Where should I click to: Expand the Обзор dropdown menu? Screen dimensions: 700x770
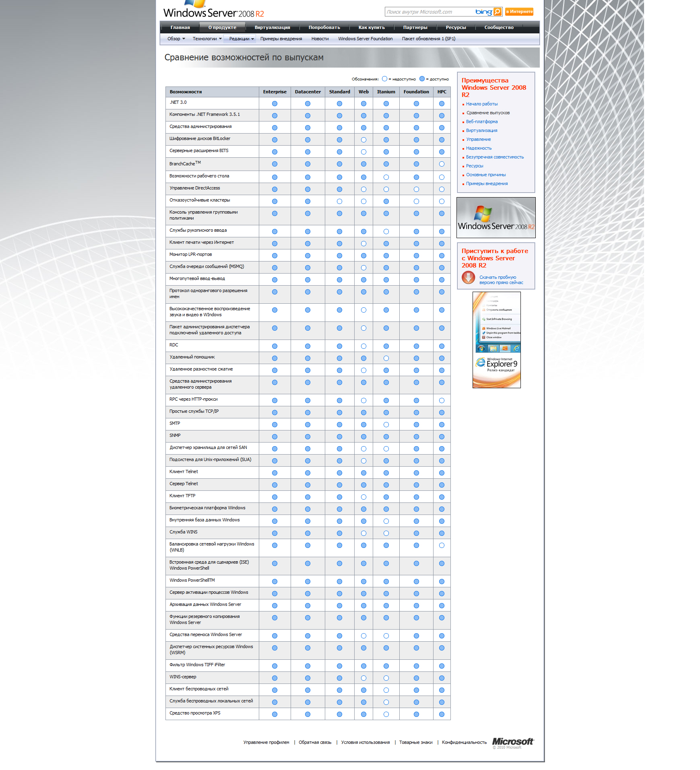(x=176, y=39)
